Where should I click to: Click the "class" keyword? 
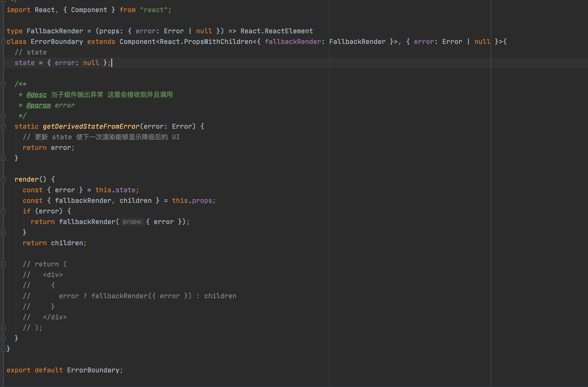click(16, 42)
